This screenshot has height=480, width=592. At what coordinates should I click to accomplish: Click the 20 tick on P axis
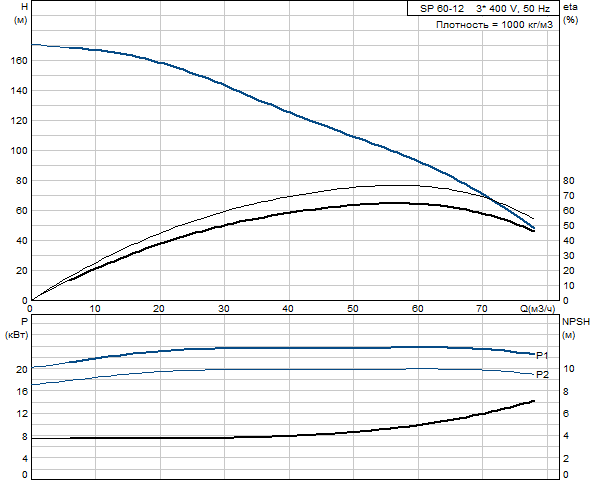(x=22, y=370)
